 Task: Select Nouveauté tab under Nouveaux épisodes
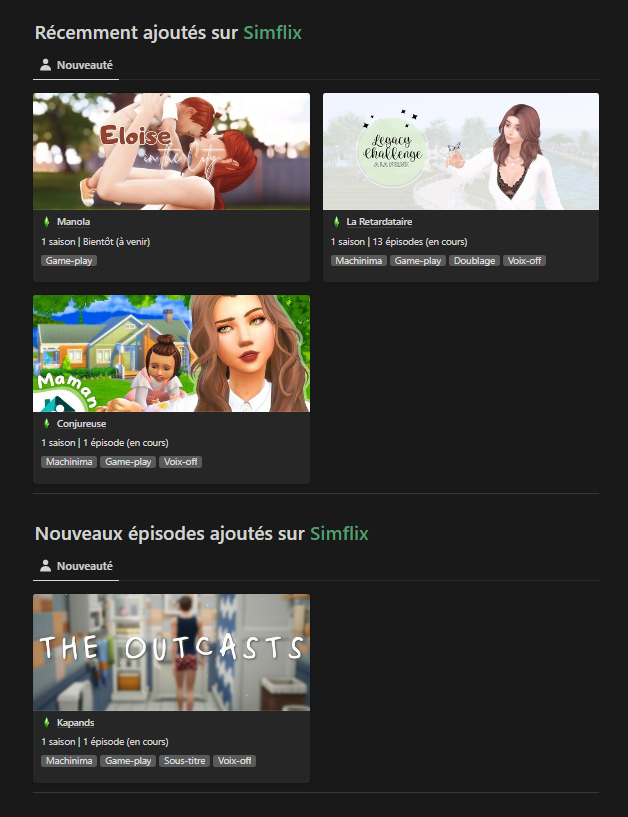pos(76,566)
